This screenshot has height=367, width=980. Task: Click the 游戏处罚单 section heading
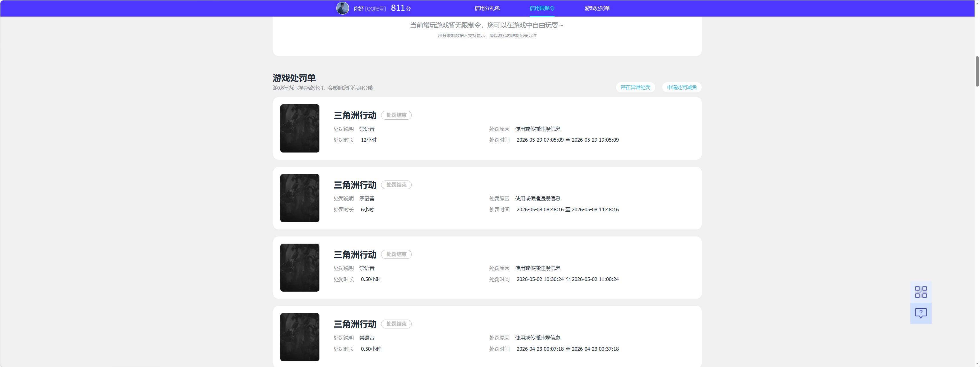pyautogui.click(x=294, y=78)
